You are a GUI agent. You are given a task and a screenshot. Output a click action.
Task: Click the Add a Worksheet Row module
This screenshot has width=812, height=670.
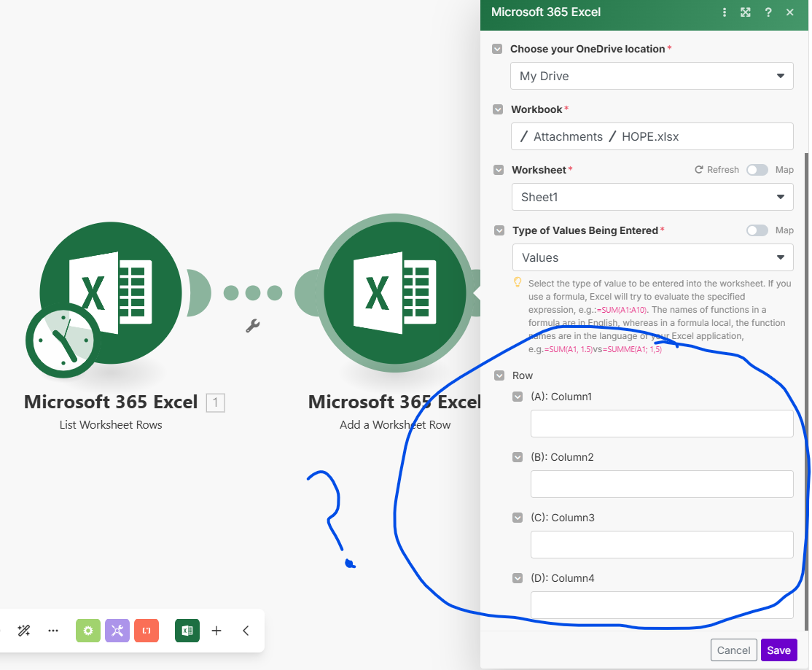coord(394,293)
